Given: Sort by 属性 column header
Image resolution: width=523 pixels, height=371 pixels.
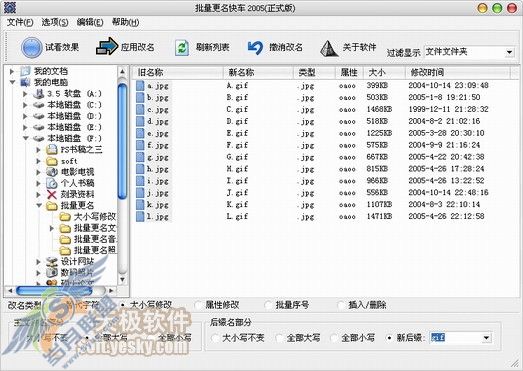Looking at the screenshot, I should coord(349,72).
